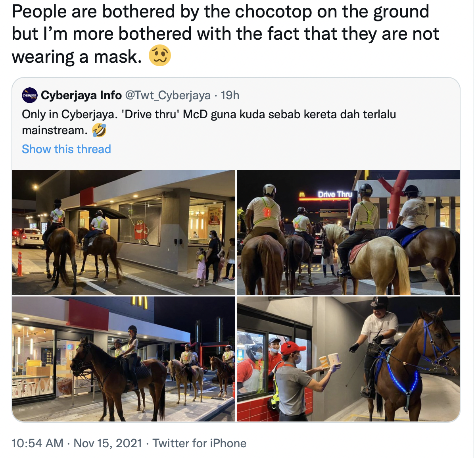
Task: Click the rolling laughing emoji in quoted tweet
Action: [99, 130]
